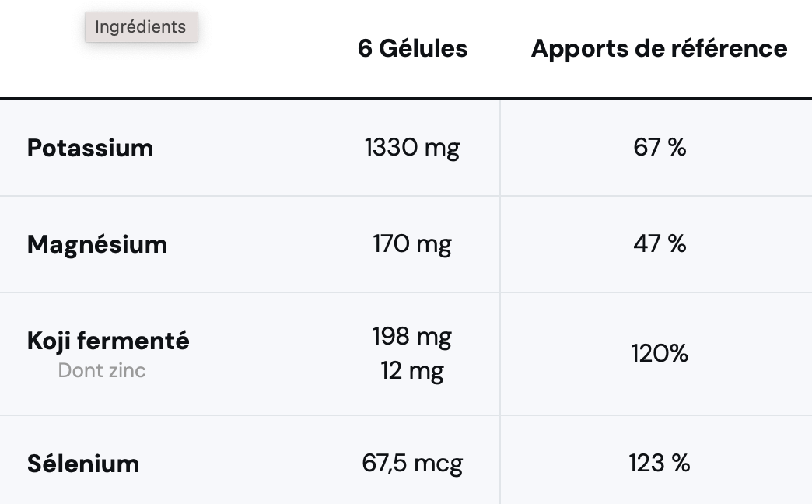The width and height of the screenshot is (812, 504).
Task: Click the 123 % reference value
Action: click(x=660, y=464)
